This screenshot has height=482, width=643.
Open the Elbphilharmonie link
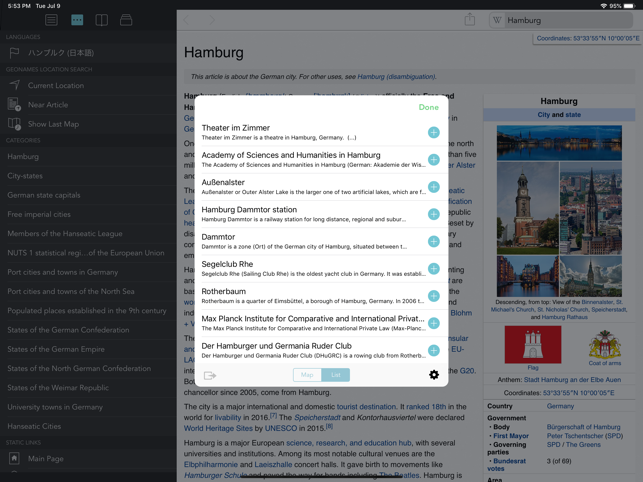click(x=211, y=464)
